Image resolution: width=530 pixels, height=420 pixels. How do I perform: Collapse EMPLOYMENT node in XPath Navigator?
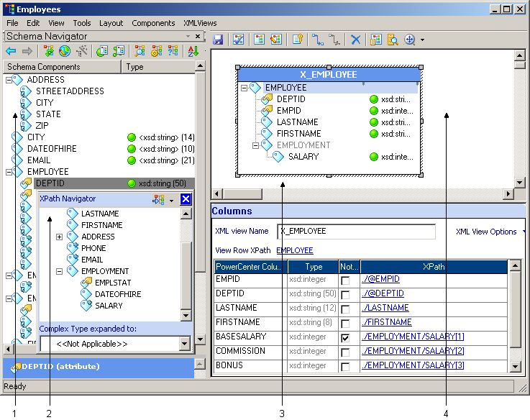point(59,271)
